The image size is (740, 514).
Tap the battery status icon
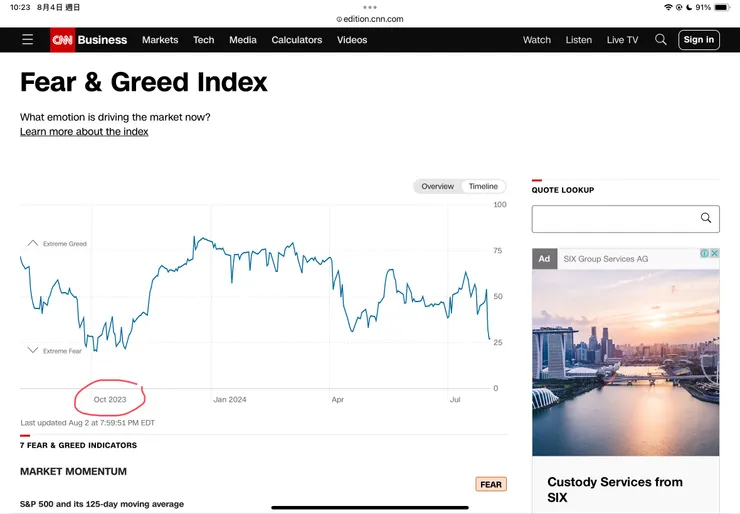click(722, 7)
